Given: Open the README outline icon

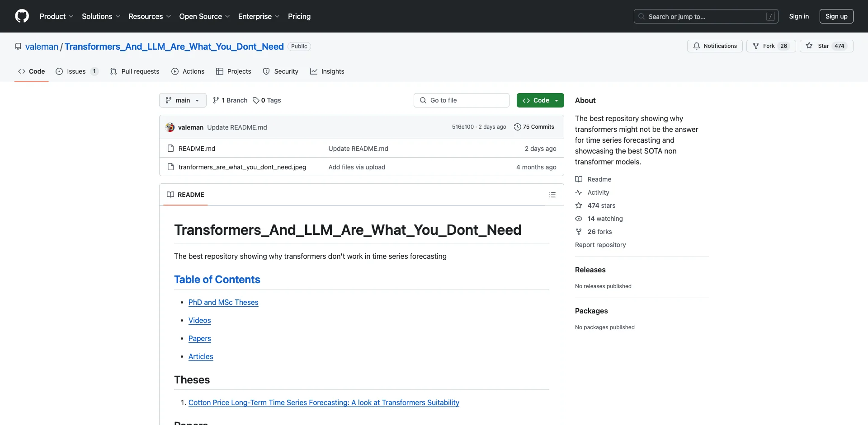Looking at the screenshot, I should 552,195.
